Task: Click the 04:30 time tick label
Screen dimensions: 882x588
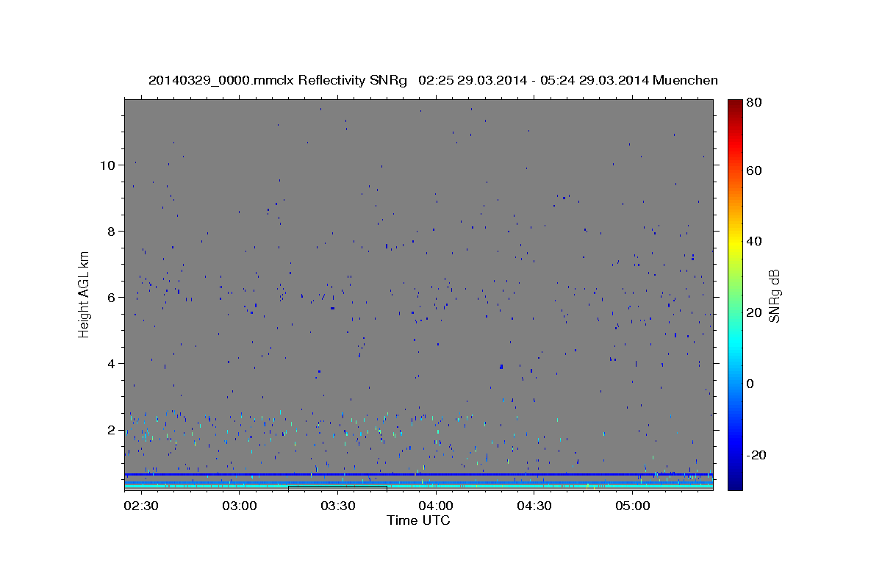Action: [534, 506]
